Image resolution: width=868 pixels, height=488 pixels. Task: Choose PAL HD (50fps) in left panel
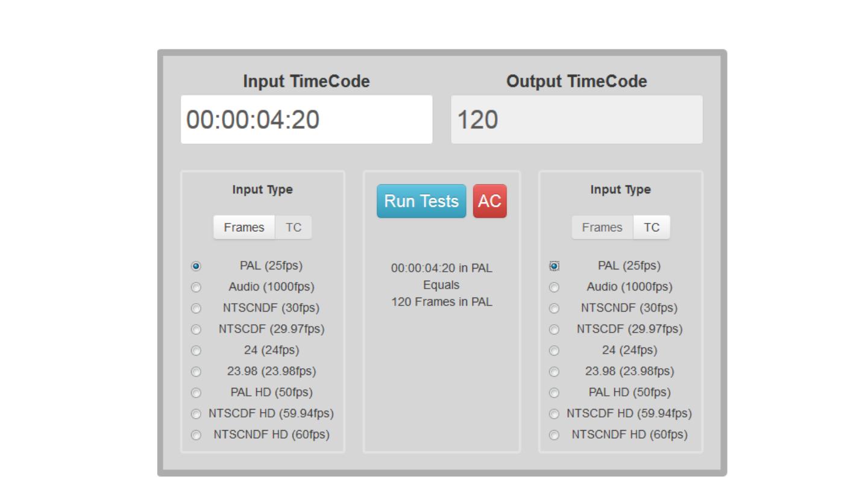point(196,393)
